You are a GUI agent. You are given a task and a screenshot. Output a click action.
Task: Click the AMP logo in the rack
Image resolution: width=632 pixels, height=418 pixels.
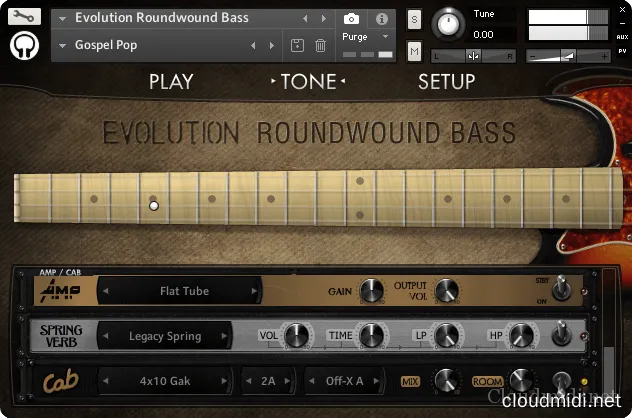coord(65,292)
